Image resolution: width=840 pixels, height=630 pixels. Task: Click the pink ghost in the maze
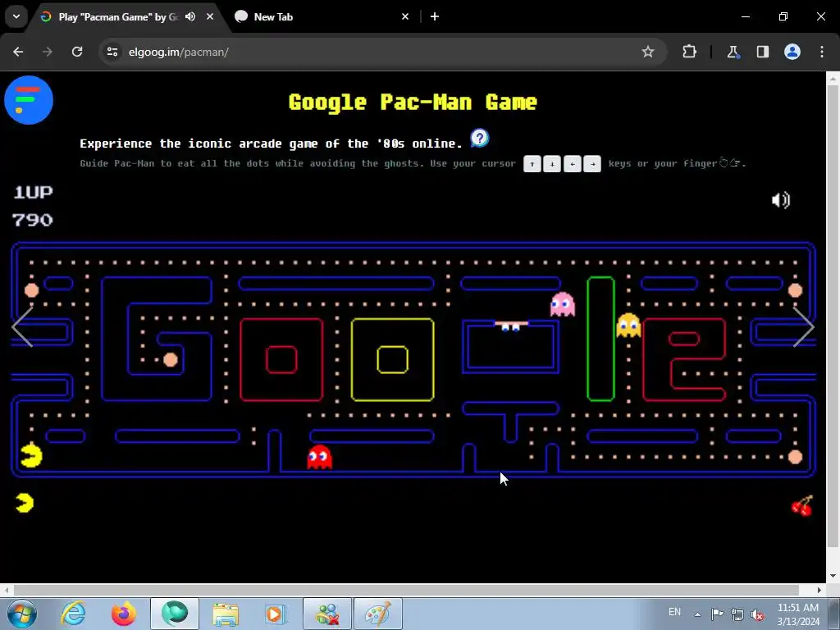[563, 304]
